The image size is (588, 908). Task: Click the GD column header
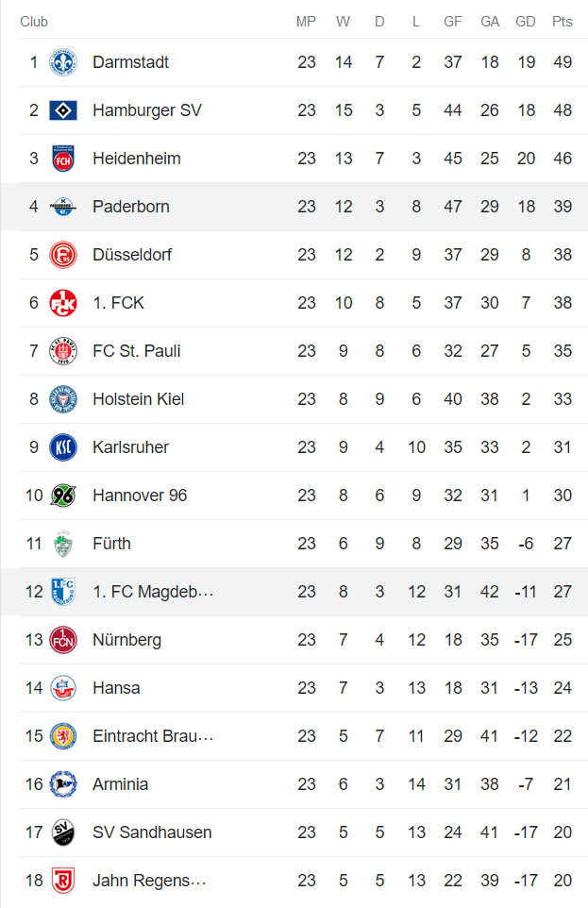tap(526, 22)
